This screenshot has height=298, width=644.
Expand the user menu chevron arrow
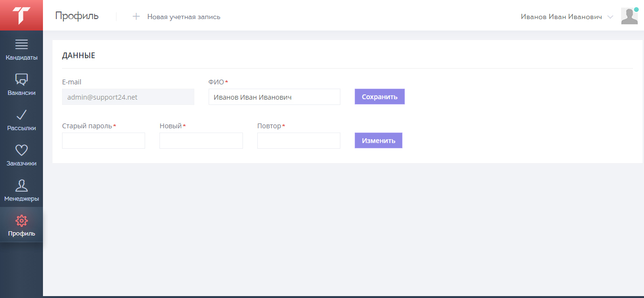[610, 17]
